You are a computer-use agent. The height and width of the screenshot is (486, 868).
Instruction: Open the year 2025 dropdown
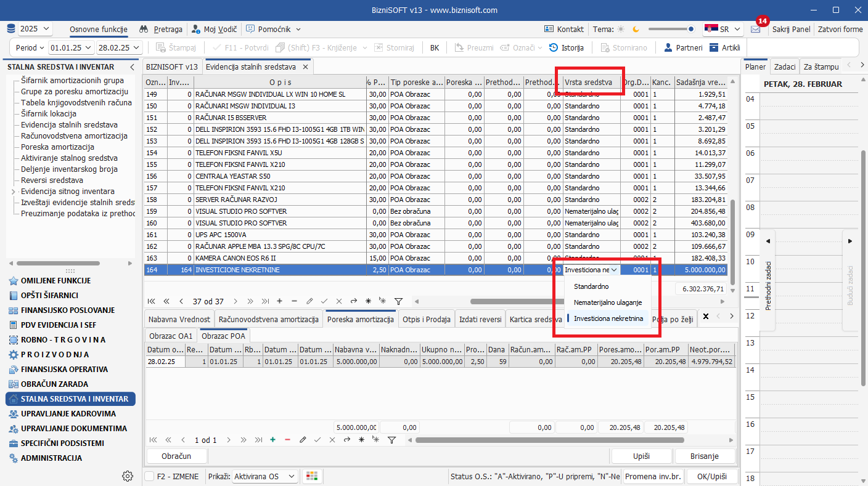tap(35, 29)
